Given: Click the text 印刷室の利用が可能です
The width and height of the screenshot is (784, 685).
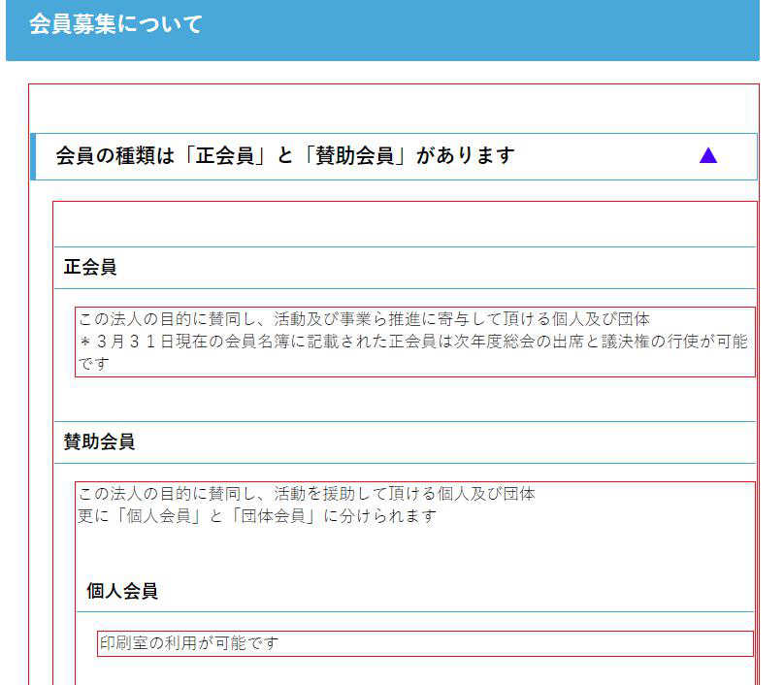Looking at the screenshot, I should [188, 643].
